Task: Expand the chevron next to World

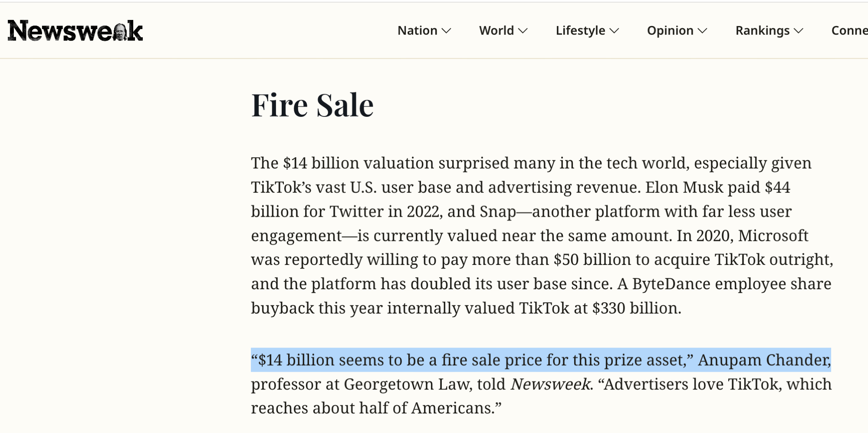Action: (x=523, y=31)
